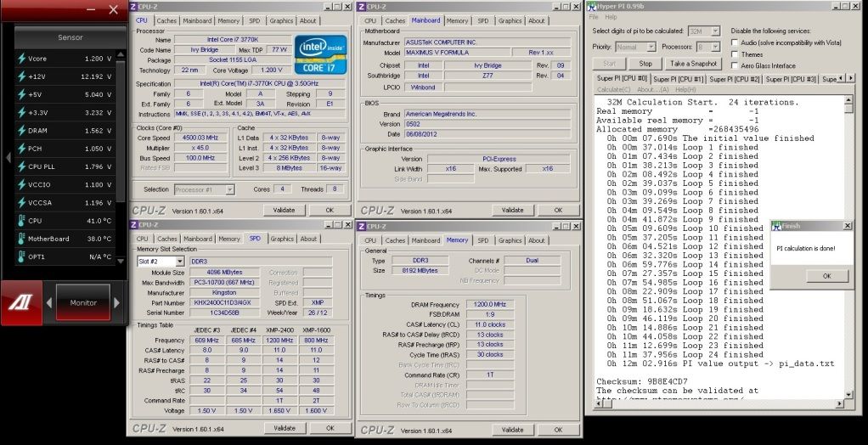Click the red AI Suite logo icon
This screenshot has width=868, height=445.
tap(21, 303)
